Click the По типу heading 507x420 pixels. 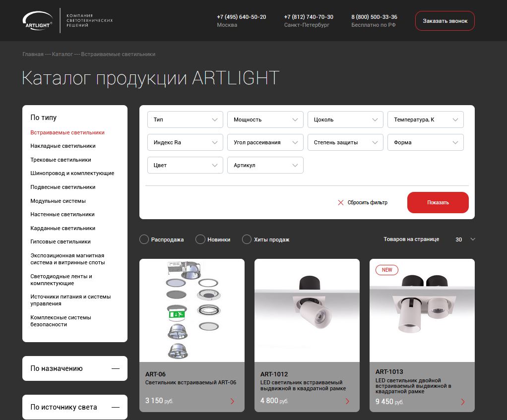[x=43, y=118]
